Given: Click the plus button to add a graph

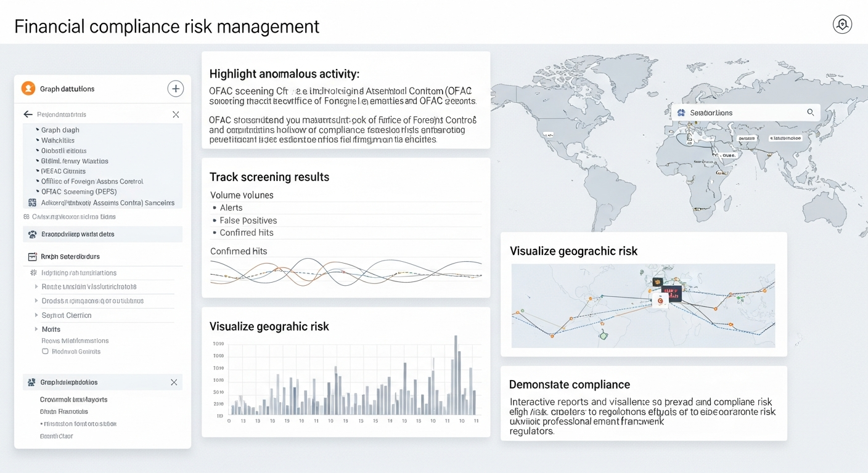Looking at the screenshot, I should click(x=175, y=88).
